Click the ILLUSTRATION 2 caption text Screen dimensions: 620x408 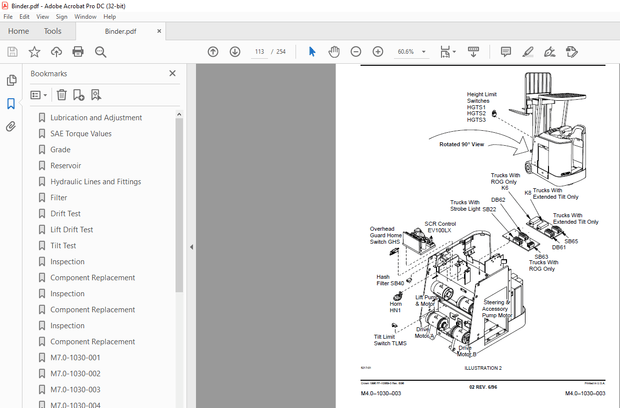click(483, 368)
